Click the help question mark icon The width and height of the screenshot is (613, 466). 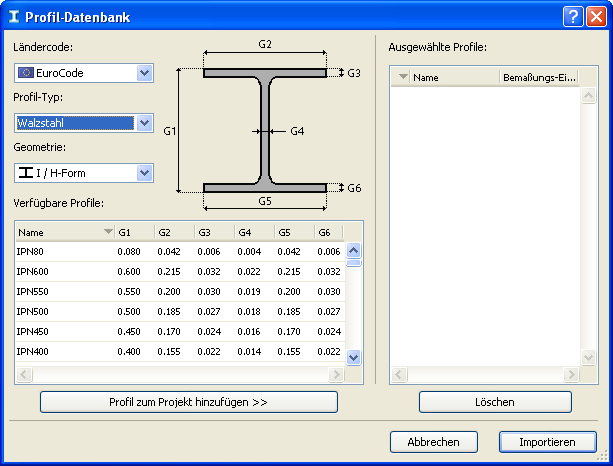coord(572,16)
